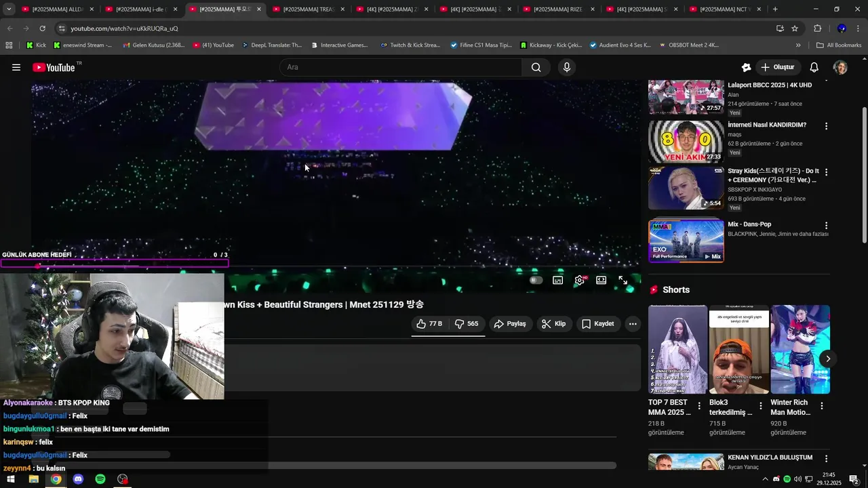Image resolution: width=868 pixels, height=488 pixels.
Task: Open the Gelen Kutusu Gmail bookmark
Action: 153,45
